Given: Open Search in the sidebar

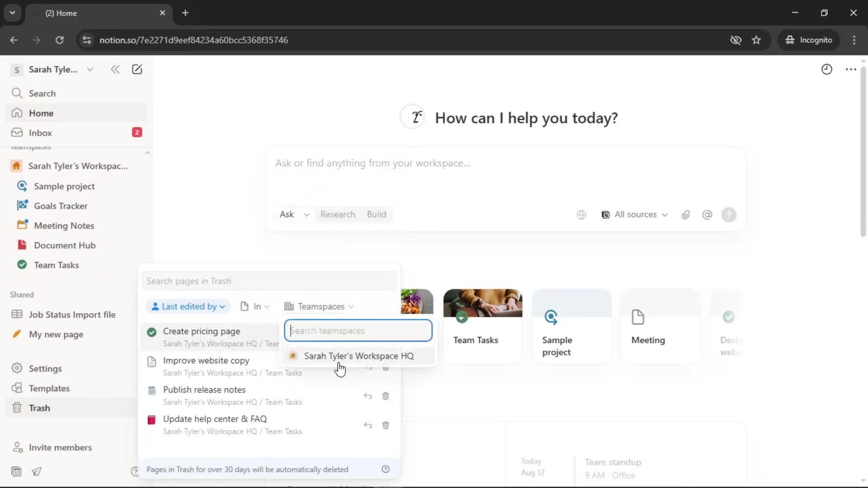Looking at the screenshot, I should (x=77, y=93).
